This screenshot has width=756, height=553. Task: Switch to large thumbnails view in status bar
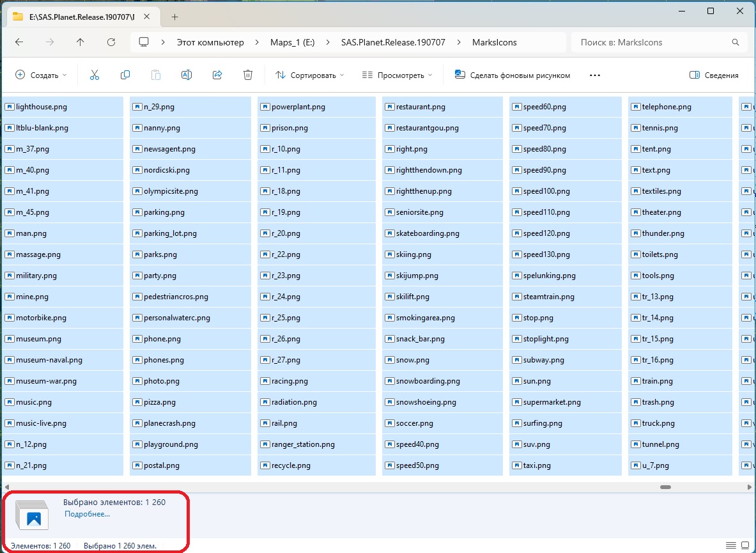[x=745, y=545]
